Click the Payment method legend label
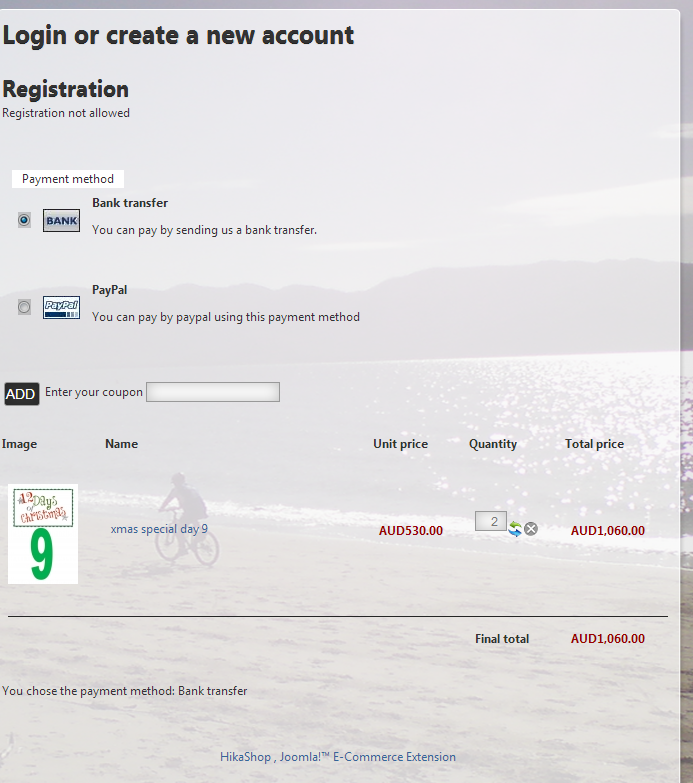The height and width of the screenshot is (783, 693). 68,179
